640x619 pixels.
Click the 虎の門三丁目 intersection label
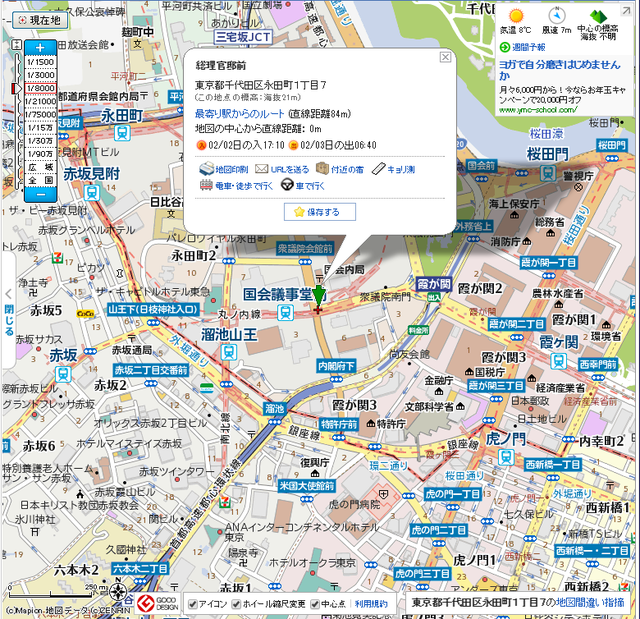(x=422, y=574)
